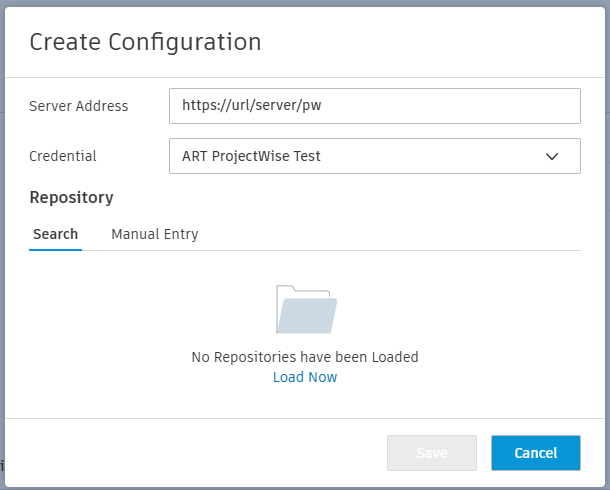Image resolution: width=610 pixels, height=490 pixels.
Task: Click the blank middle of the Credential box
Action: 430,156
